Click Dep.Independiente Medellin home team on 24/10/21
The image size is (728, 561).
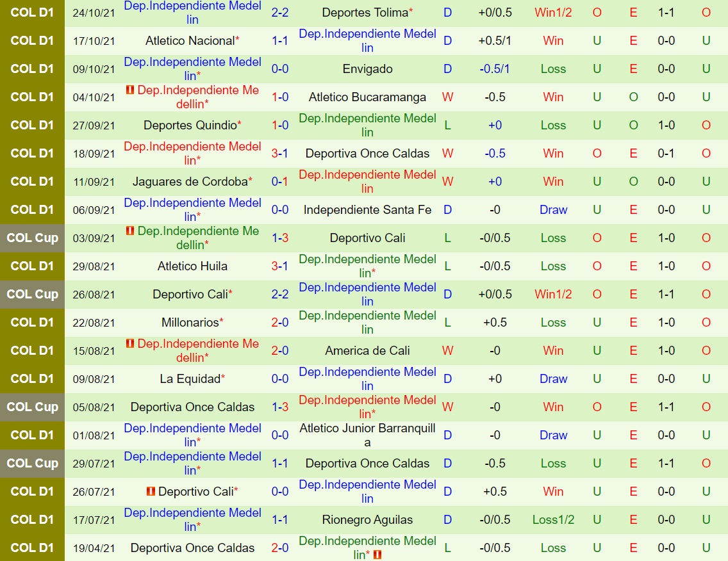pos(192,13)
